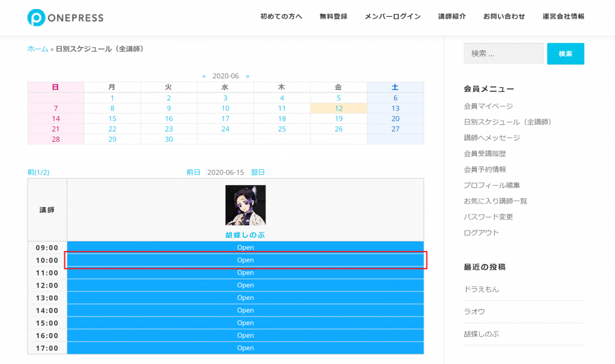Click the 2020-06-15 date label
Screen dimensions: 615x364
[x=226, y=172]
